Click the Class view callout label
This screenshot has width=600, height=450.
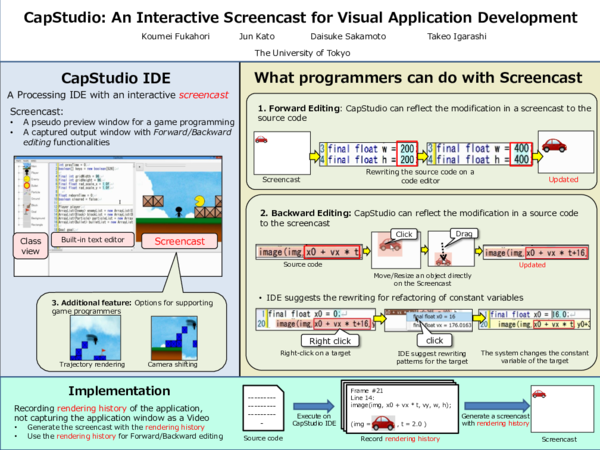[31, 246]
